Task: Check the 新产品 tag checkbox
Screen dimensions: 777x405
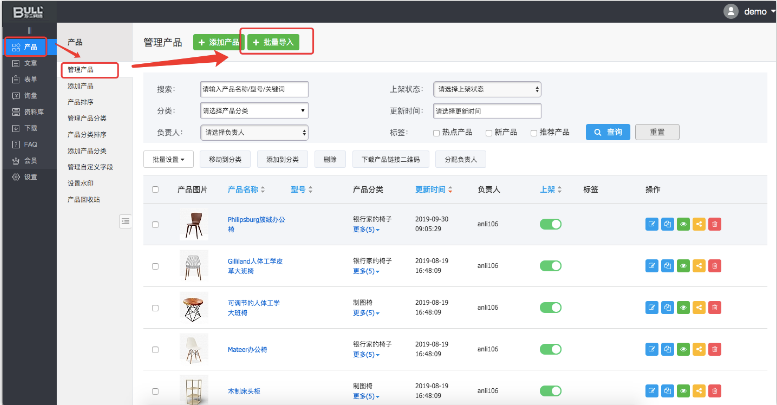Action: pos(489,133)
